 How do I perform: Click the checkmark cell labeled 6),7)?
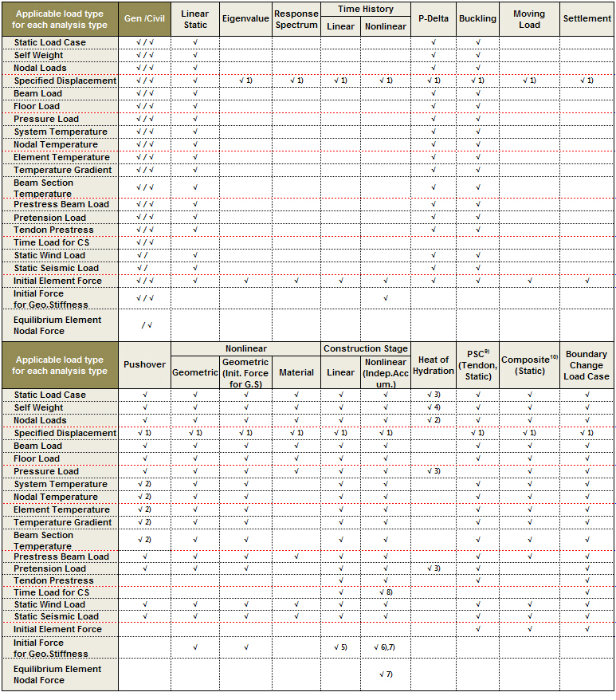pos(385,647)
